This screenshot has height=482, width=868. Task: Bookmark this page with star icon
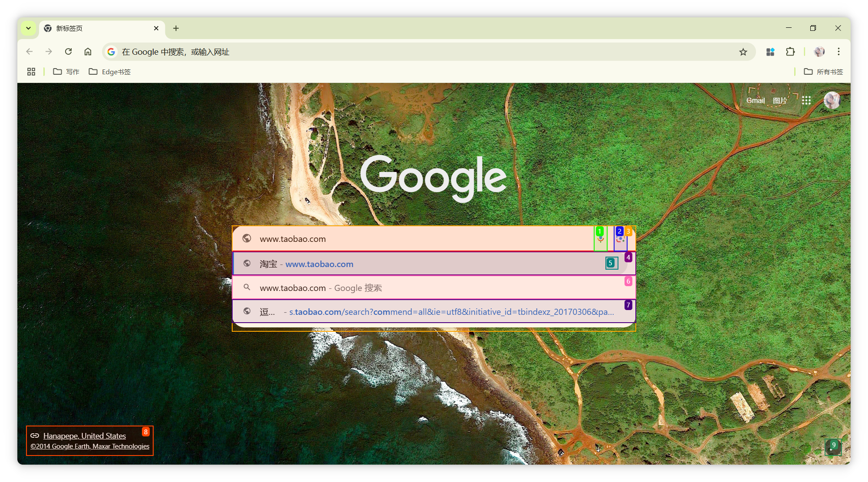click(x=743, y=52)
